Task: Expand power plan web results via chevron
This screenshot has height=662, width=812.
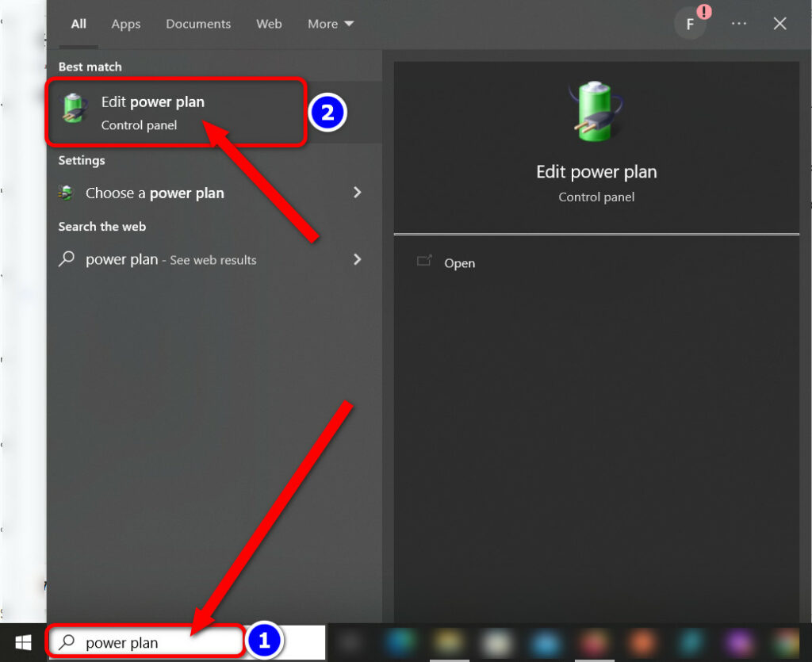Action: 357,259
